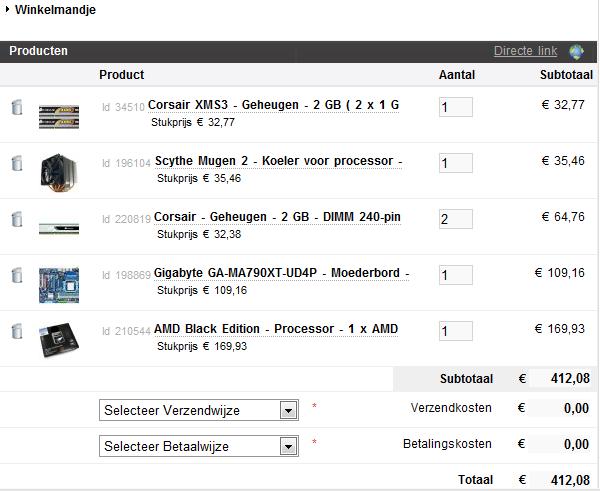
Task: Click Stukprijs € 169,93 text
Action: click(x=202, y=346)
